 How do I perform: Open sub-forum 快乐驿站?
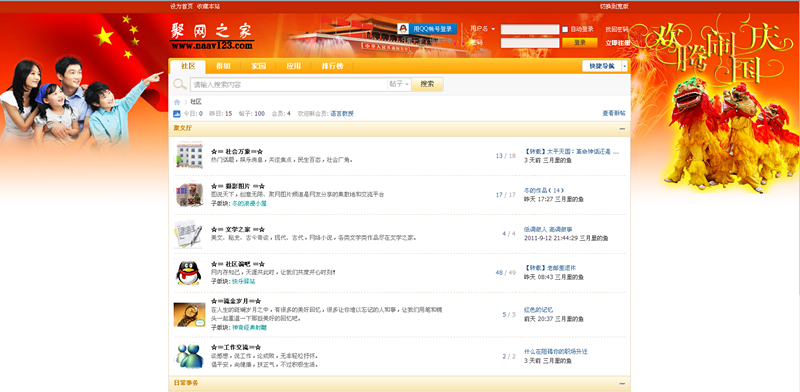pos(244,281)
